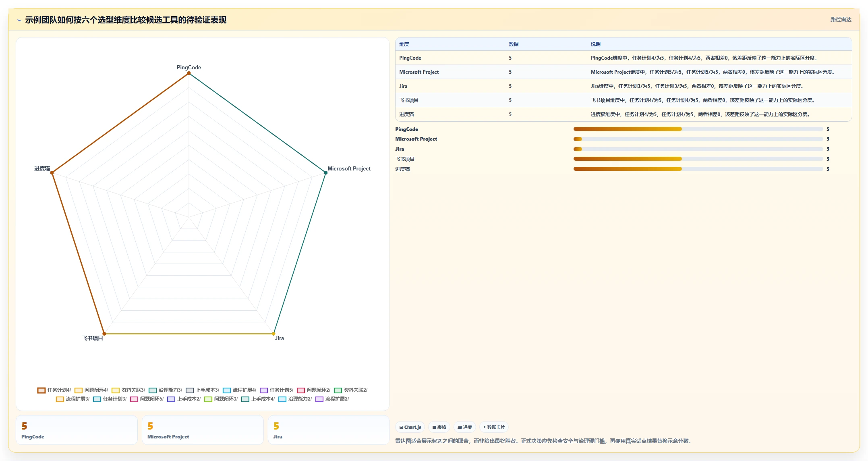Click the 数据卡片 chip

tap(494, 427)
